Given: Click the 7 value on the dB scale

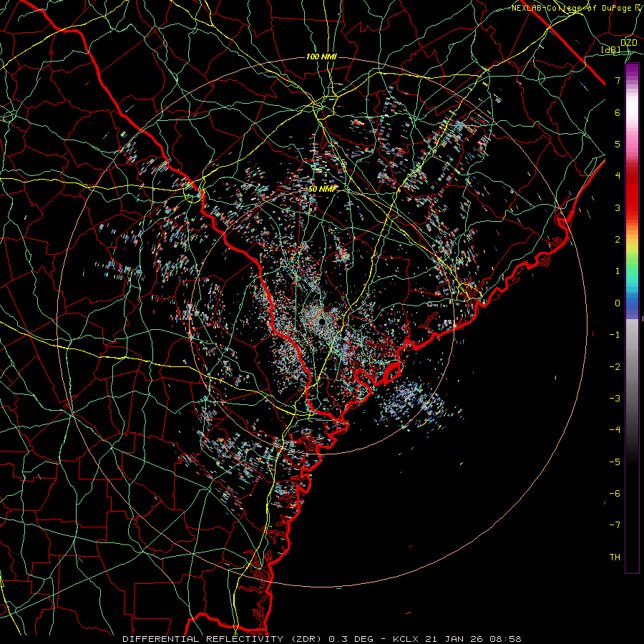Looking at the screenshot, I should [618, 80].
